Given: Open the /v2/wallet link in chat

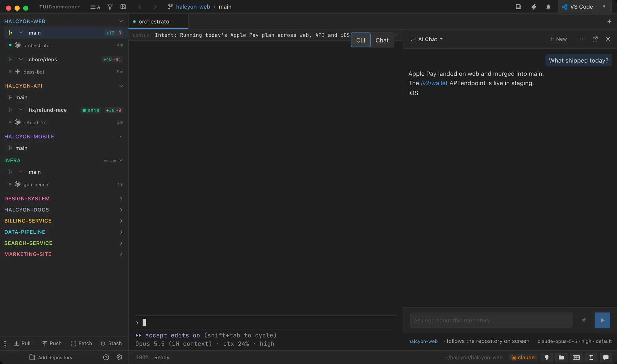Looking at the screenshot, I should 434,83.
